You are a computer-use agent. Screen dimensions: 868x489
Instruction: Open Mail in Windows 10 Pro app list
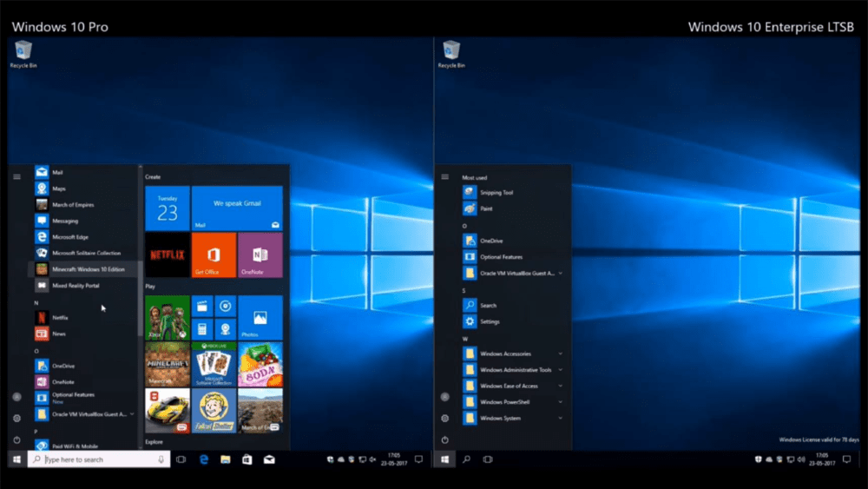click(x=83, y=172)
